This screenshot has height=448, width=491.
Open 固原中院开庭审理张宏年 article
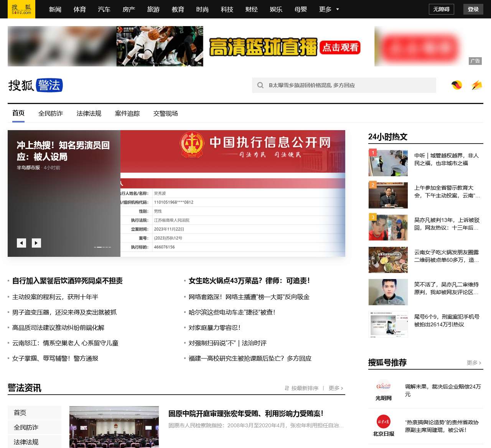pyautogui.click(x=246, y=413)
